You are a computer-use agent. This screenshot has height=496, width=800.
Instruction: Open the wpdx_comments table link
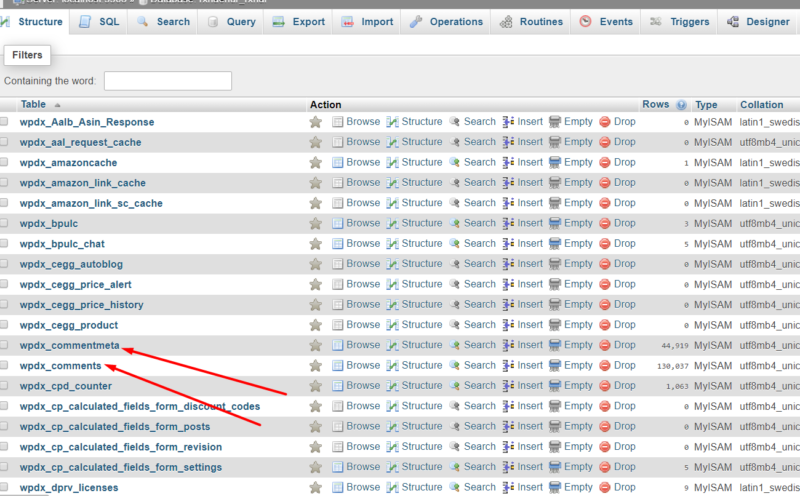[60, 366]
